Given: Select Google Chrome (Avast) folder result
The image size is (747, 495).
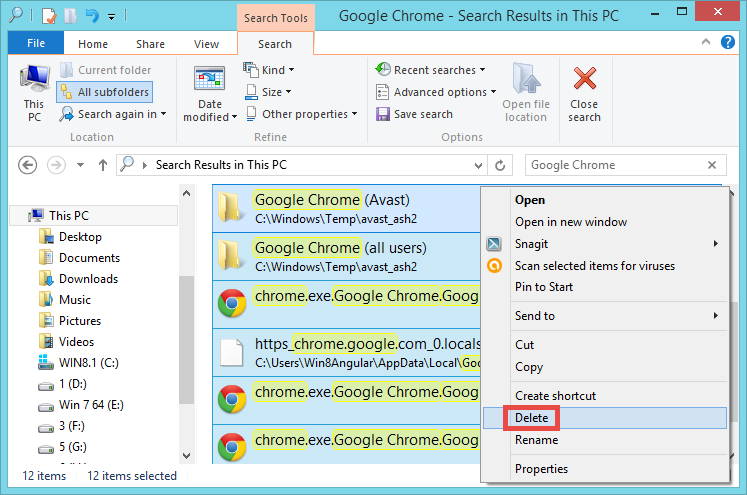Looking at the screenshot, I should (x=346, y=209).
